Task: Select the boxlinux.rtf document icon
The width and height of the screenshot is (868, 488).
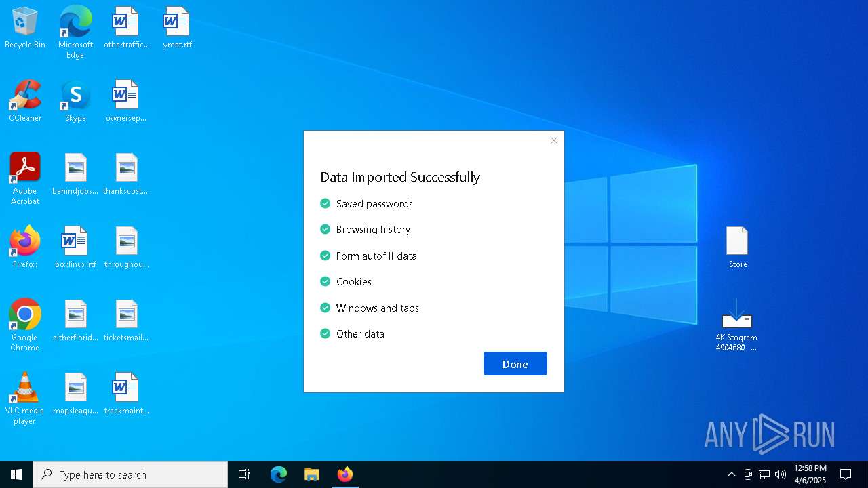Action: 75,248
